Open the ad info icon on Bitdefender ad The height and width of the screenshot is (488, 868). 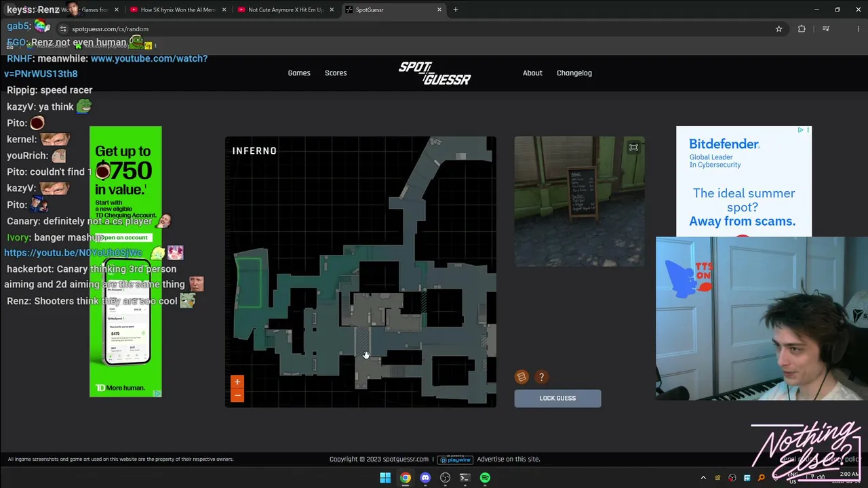coord(801,130)
